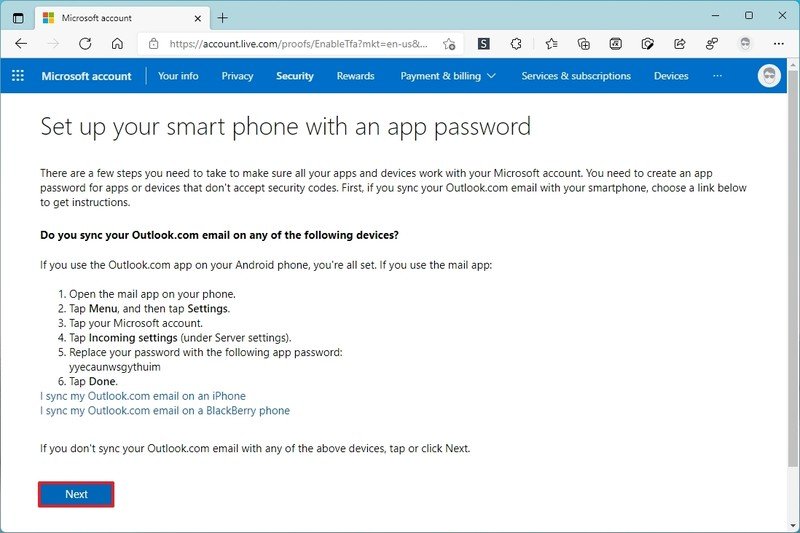Viewport: 800px width, 533px height.
Task: Open the Devices tab
Action: tap(671, 76)
